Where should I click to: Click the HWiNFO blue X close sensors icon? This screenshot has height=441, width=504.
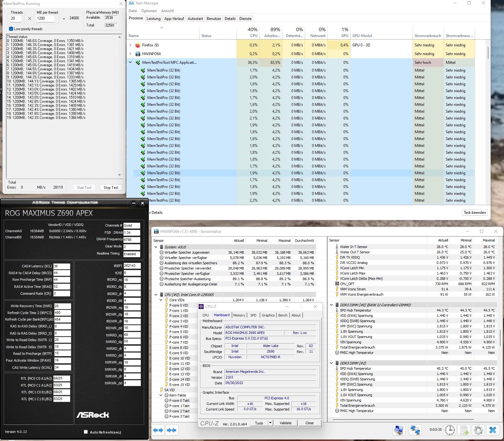(x=493, y=430)
